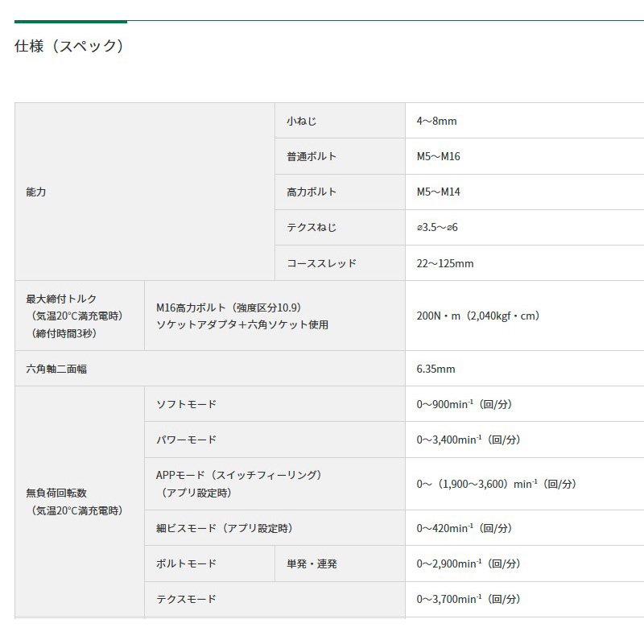Click the コーススレッド label
Viewport: 644px width, 644px height.
coord(321,263)
